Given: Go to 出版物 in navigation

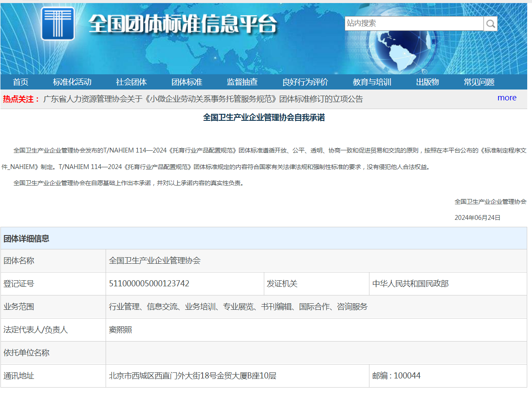Looking at the screenshot, I should pyautogui.click(x=427, y=82).
